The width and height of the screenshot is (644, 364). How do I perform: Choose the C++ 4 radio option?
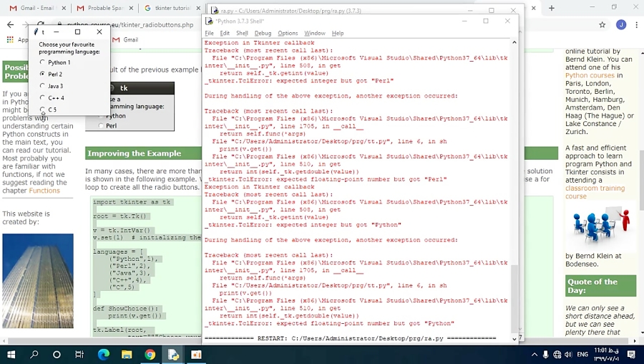pos(42,97)
